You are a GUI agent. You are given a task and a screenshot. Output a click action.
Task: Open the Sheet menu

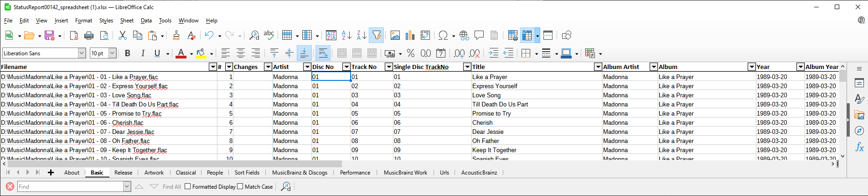coord(127,21)
